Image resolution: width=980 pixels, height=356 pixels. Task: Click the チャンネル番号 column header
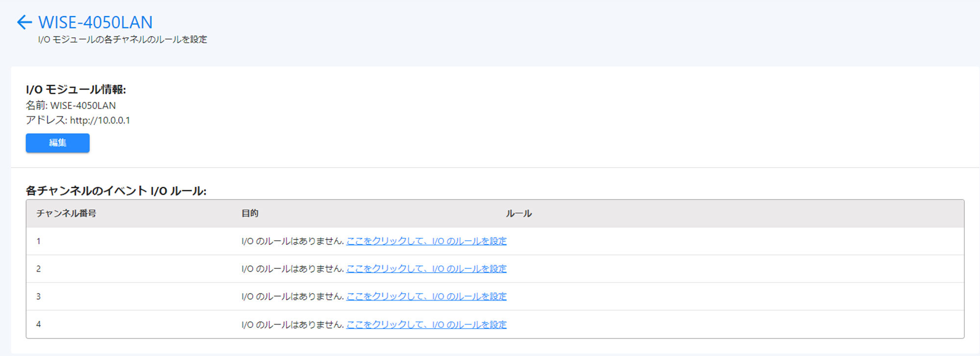coord(66,213)
